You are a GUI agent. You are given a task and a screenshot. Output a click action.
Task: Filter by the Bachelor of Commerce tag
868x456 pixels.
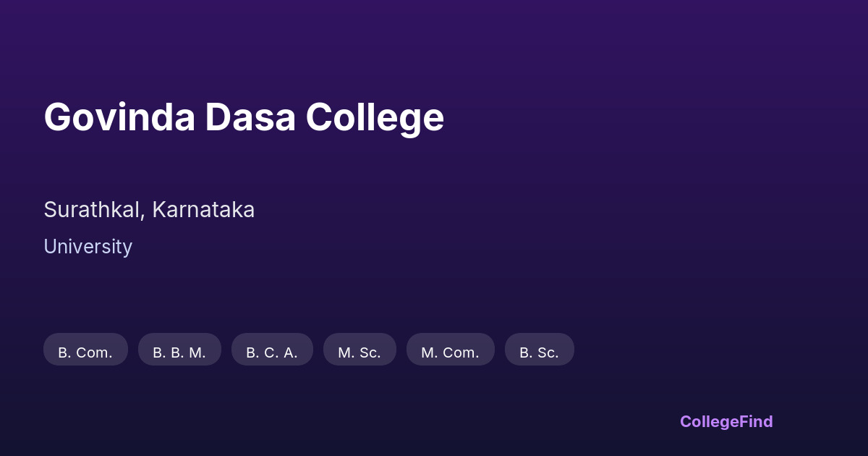pos(85,352)
